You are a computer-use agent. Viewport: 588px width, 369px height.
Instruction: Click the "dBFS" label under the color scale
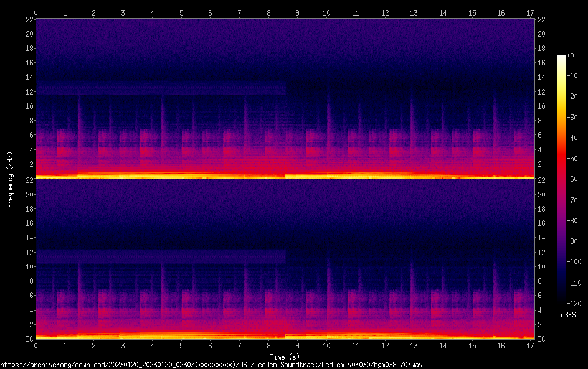(567, 315)
